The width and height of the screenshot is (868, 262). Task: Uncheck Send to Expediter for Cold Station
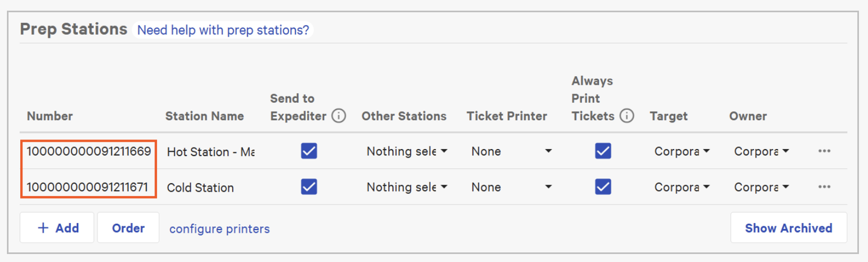click(x=309, y=187)
